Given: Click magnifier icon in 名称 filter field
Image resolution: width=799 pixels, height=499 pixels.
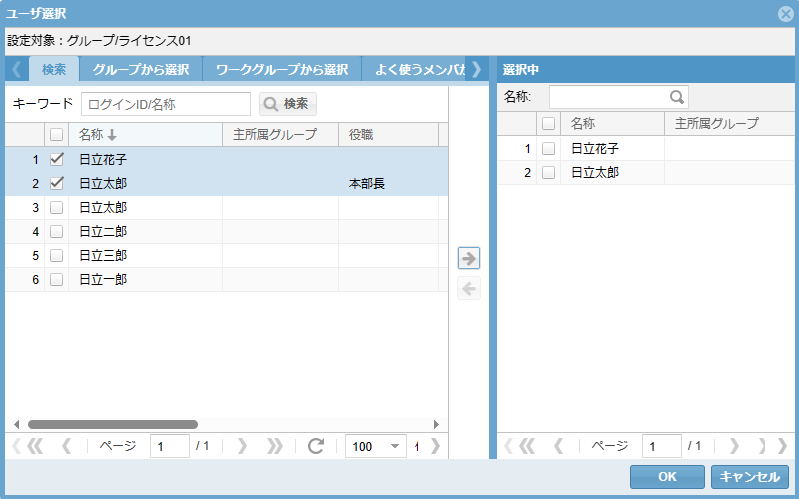Looking at the screenshot, I should click(677, 97).
